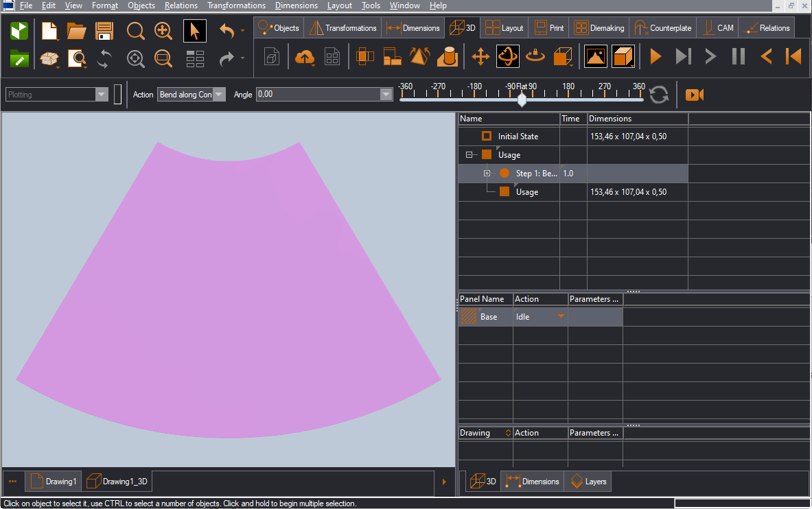The height and width of the screenshot is (509, 812).
Task: Click the angle slider handle
Action: [522, 100]
